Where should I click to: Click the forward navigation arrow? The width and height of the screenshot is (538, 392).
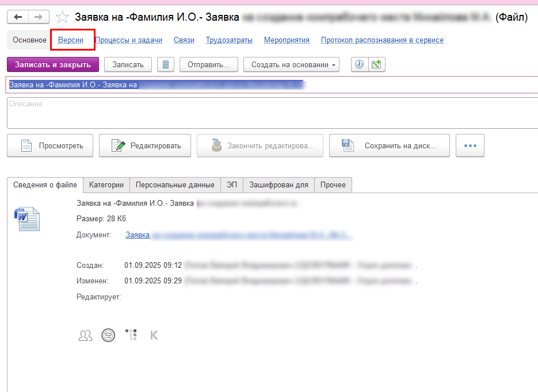click(x=38, y=18)
